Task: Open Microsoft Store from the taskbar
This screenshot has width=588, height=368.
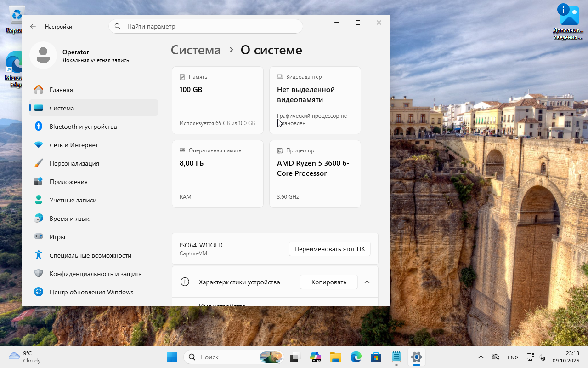Action: click(x=376, y=357)
